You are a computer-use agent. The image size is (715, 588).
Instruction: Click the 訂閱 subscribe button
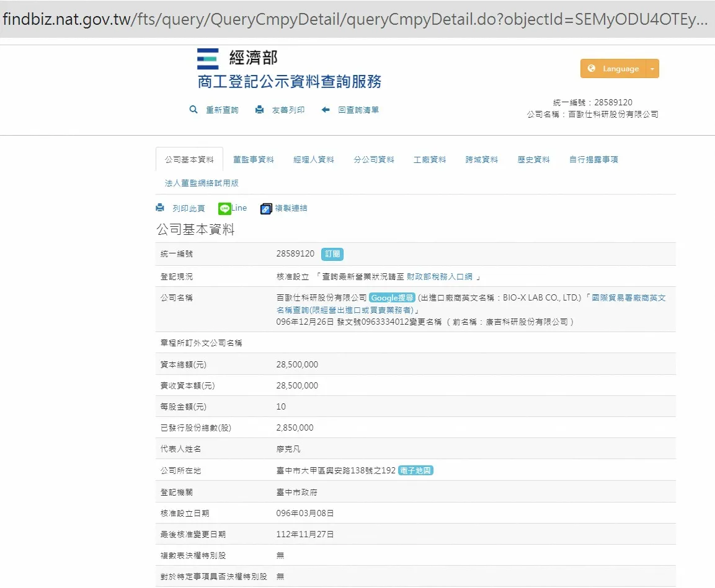[332, 254]
